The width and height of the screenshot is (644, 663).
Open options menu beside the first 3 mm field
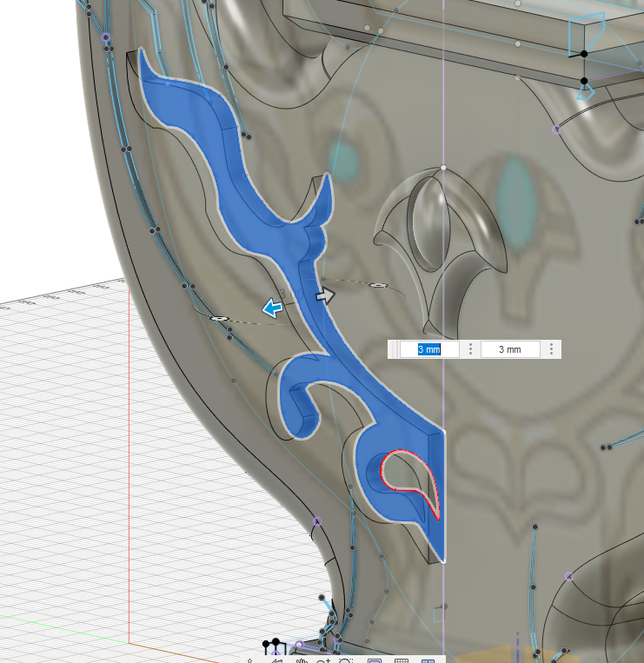click(x=470, y=349)
